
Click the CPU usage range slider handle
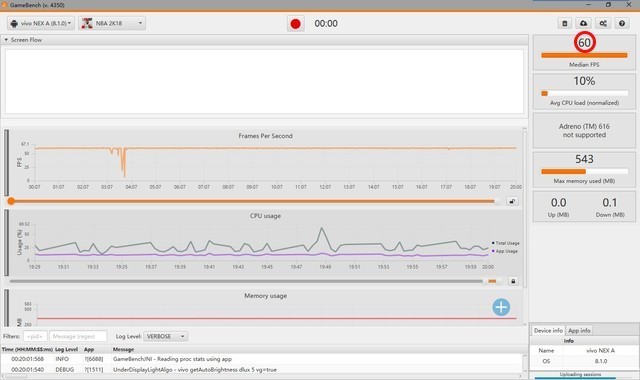[x=492, y=281]
